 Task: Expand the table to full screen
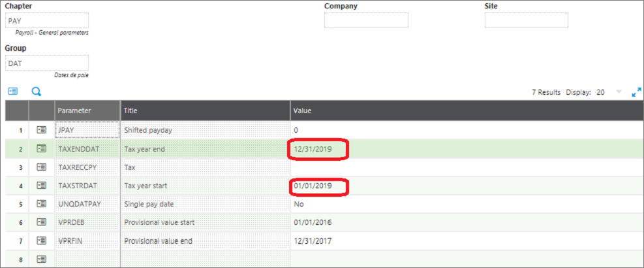pos(636,93)
